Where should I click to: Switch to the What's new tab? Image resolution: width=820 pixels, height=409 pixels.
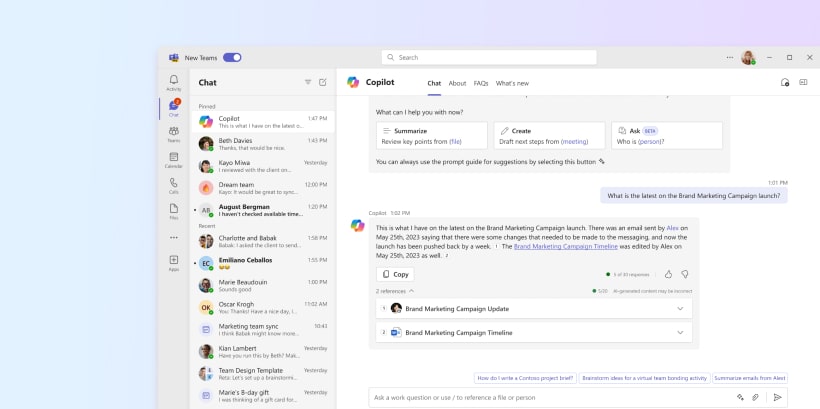tap(512, 83)
